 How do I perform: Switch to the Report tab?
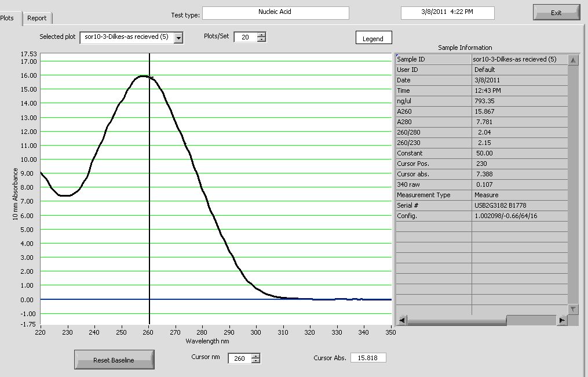[37, 18]
